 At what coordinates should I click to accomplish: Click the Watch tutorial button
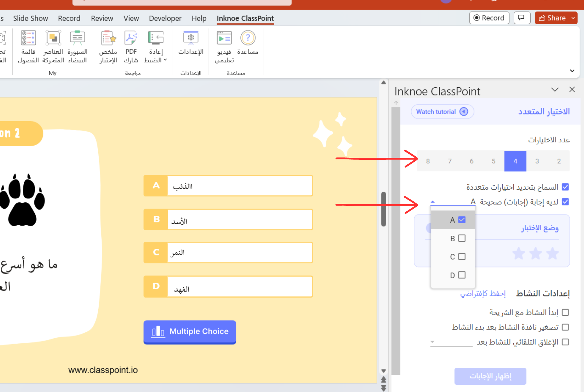442,112
